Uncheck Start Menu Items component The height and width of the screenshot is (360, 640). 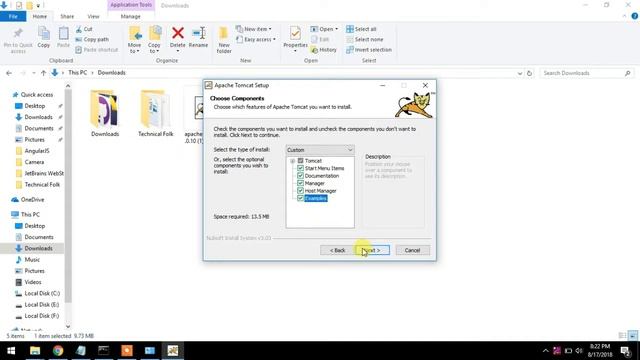pos(300,168)
